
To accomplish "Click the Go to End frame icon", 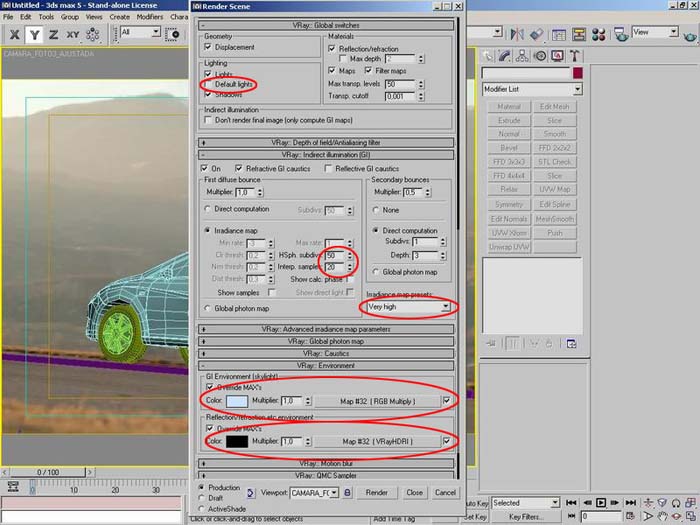I will pyautogui.click(x=628, y=502).
